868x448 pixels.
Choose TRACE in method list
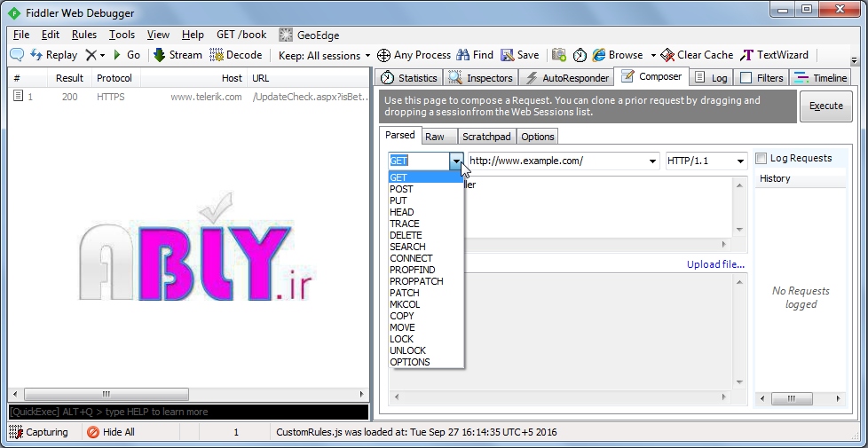426,224
